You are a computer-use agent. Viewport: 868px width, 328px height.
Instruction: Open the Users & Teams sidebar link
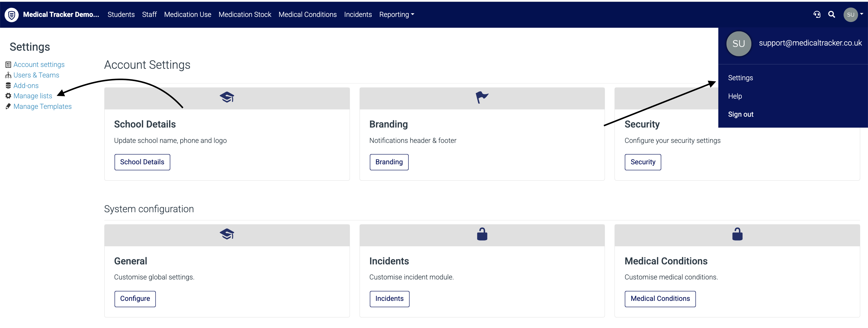pyautogui.click(x=36, y=75)
